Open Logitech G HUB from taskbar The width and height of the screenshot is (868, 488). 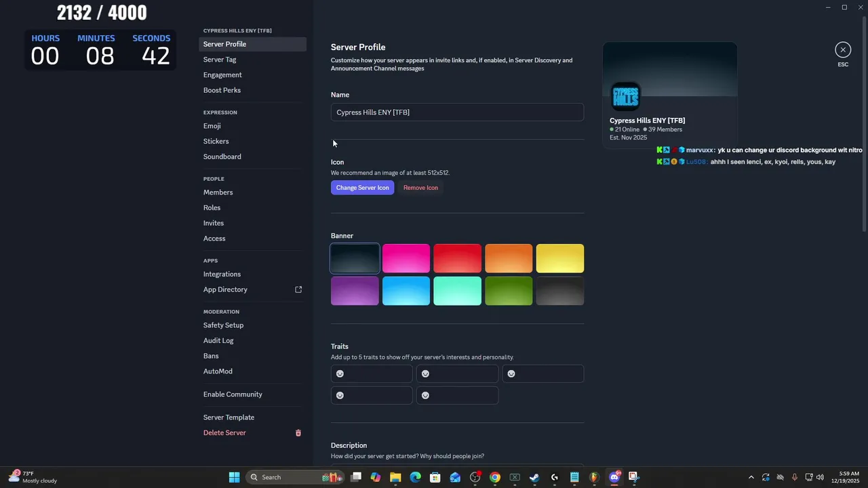click(x=555, y=477)
